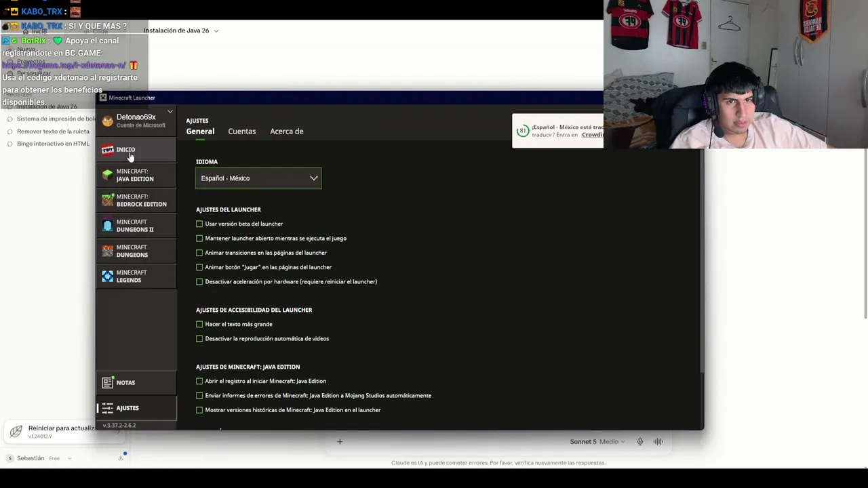This screenshot has height=488, width=868.
Task: Enable Desactivar aceleración por hardware checkbox
Action: click(199, 282)
